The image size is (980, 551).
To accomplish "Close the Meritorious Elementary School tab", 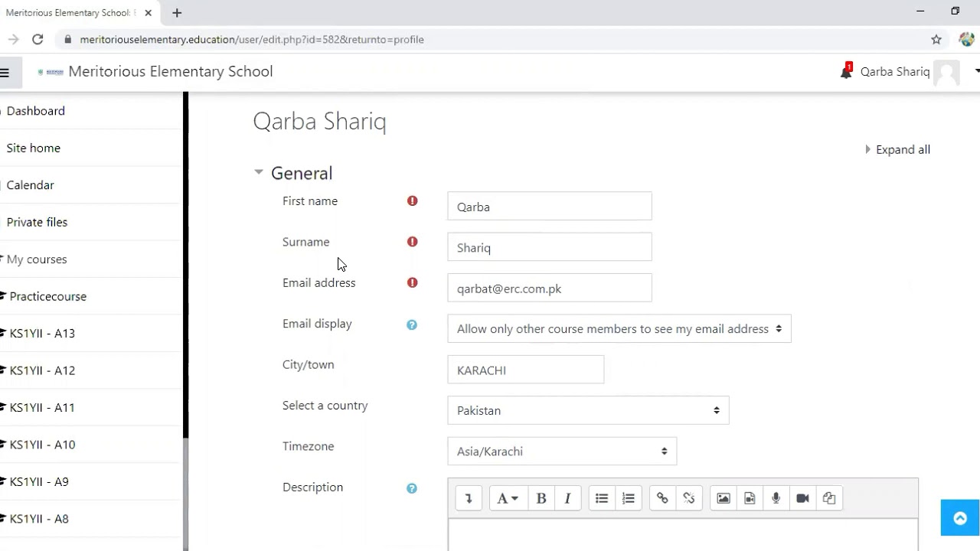I will click(x=149, y=13).
